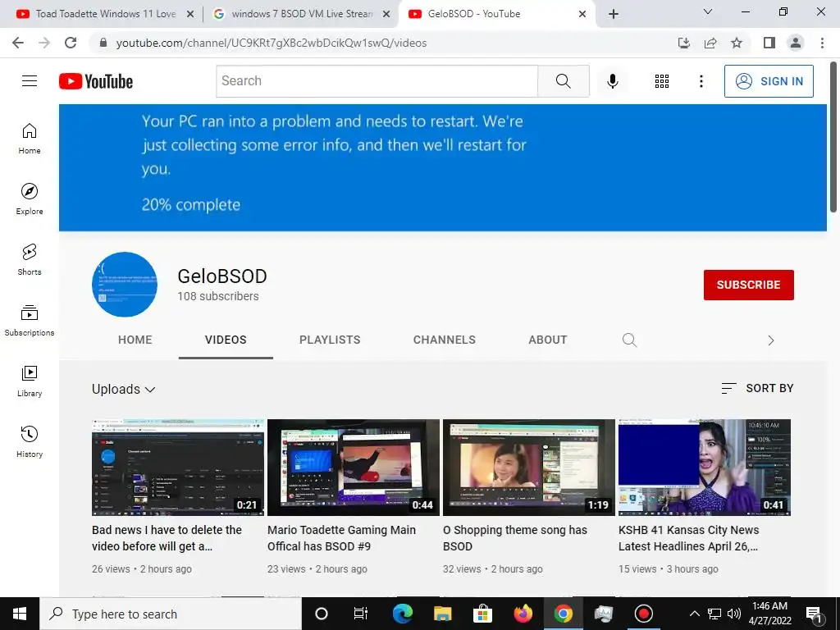Open a new browser tab

(614, 14)
